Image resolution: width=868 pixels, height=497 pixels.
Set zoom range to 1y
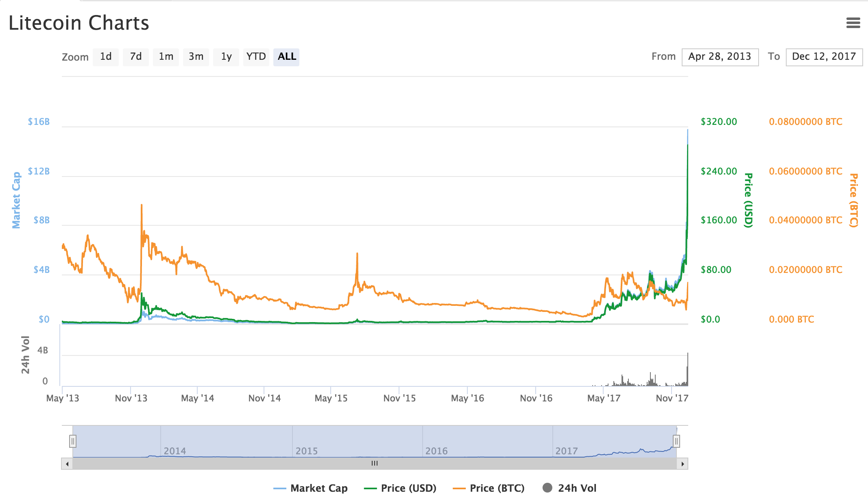click(x=226, y=57)
